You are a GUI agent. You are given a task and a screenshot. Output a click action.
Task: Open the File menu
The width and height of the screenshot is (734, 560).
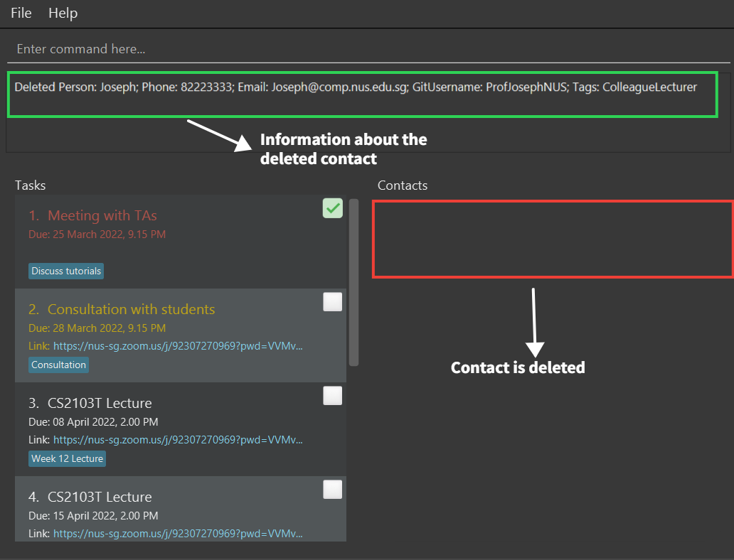21,13
